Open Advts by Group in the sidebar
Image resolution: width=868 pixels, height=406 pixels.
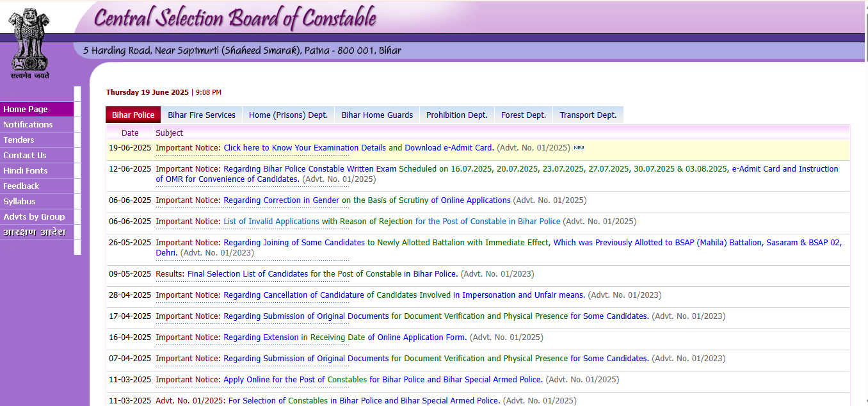[37, 217]
